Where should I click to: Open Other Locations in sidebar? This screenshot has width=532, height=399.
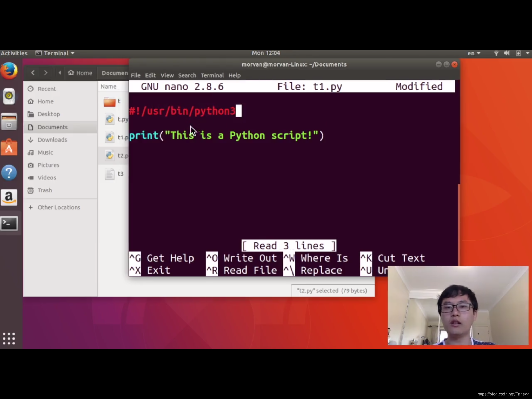click(59, 207)
